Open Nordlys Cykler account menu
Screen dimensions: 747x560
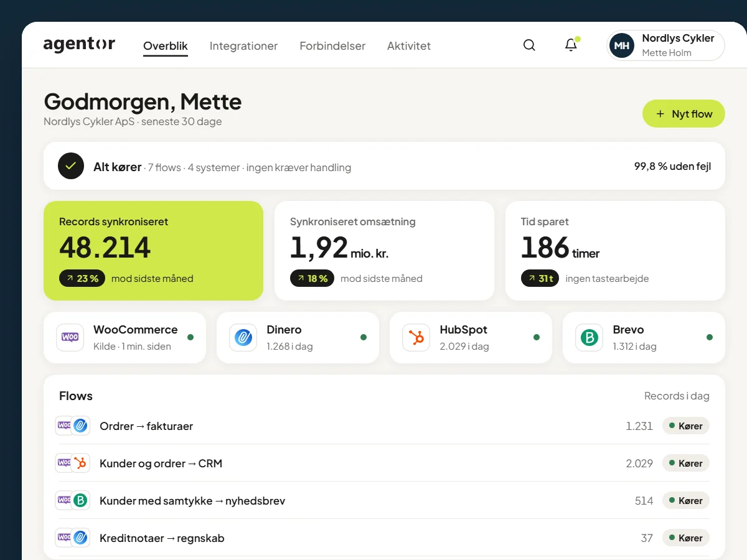[666, 45]
